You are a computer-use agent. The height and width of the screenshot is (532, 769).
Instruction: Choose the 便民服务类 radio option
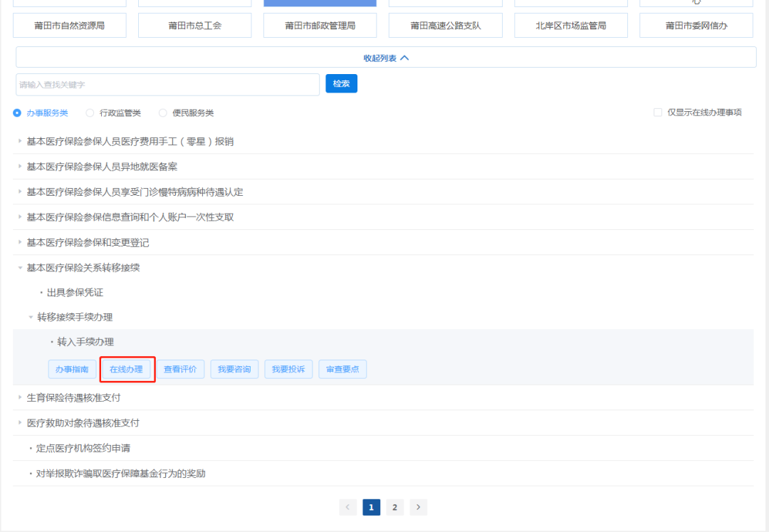162,113
